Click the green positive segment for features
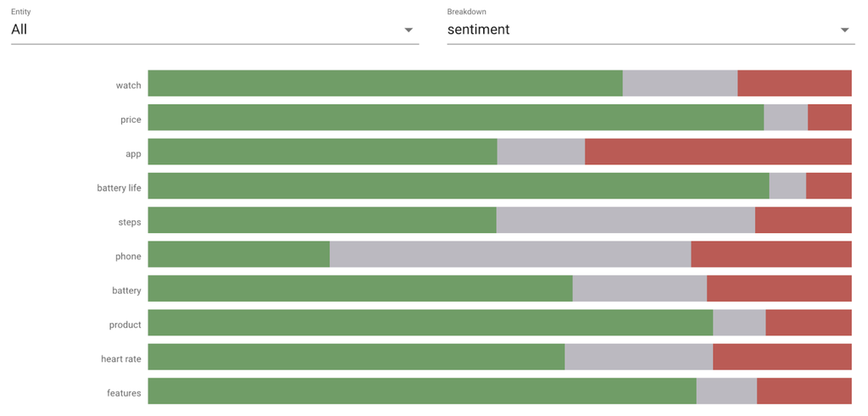Image resolution: width=868 pixels, height=416 pixels. click(422, 391)
